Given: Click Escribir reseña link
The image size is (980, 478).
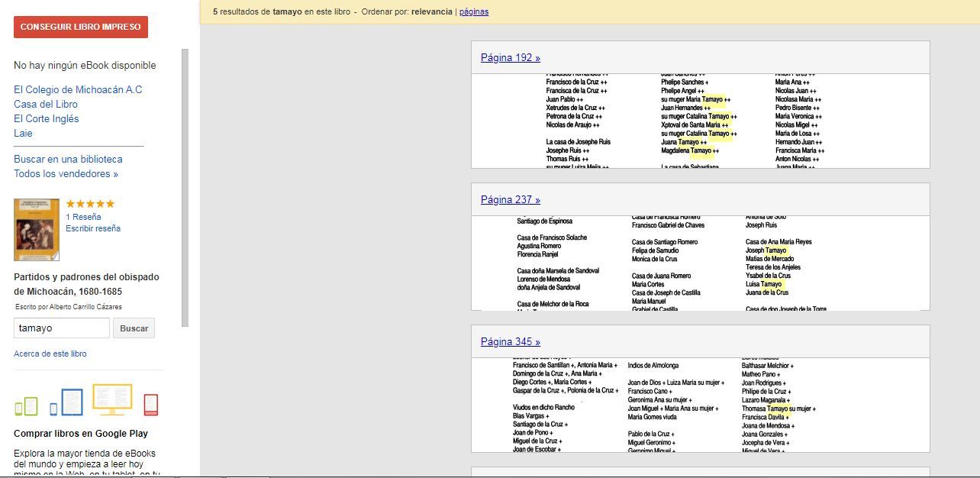Looking at the screenshot, I should (93, 228).
